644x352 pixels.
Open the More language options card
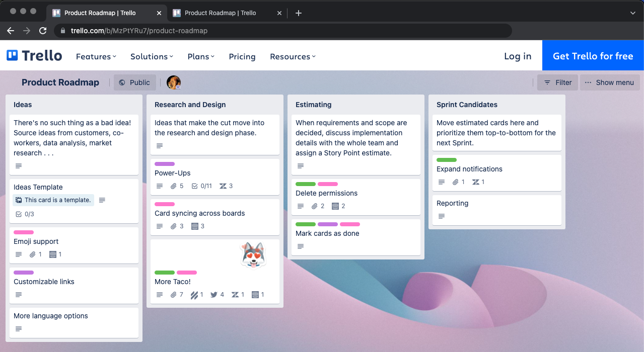74,322
